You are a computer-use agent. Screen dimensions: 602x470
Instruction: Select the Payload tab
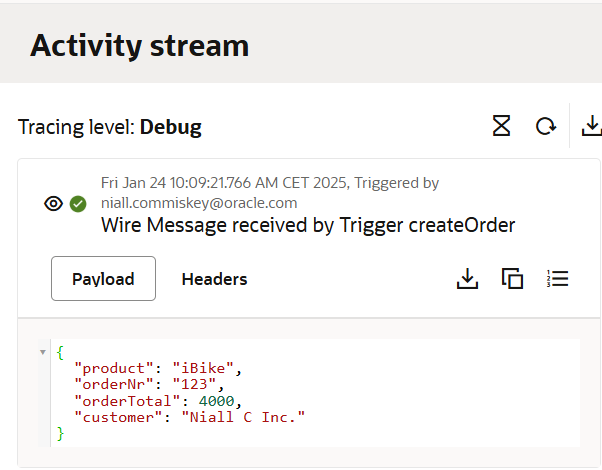tap(103, 279)
